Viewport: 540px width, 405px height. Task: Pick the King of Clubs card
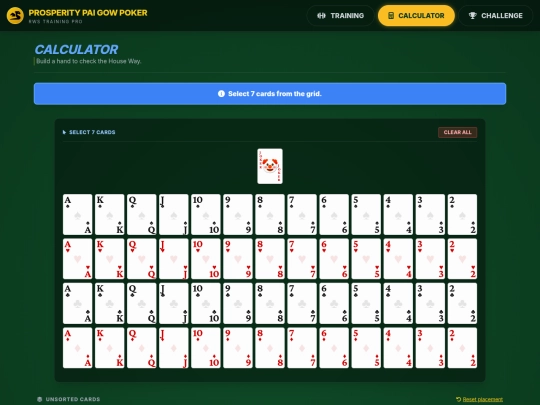click(110, 303)
